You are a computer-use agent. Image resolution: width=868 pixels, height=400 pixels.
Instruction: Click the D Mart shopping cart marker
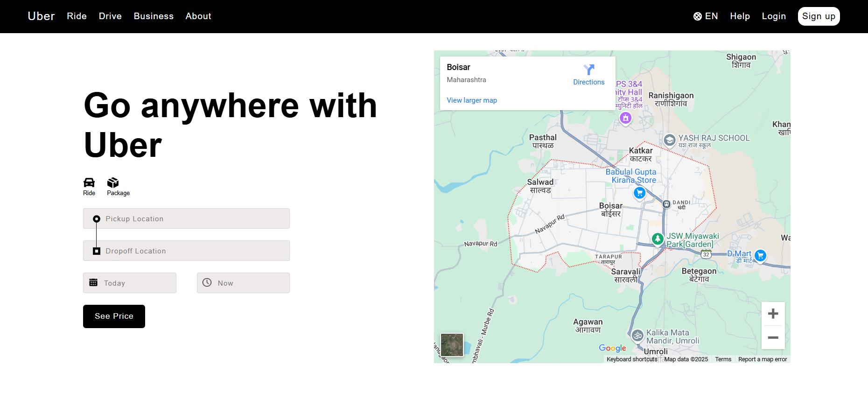point(760,255)
